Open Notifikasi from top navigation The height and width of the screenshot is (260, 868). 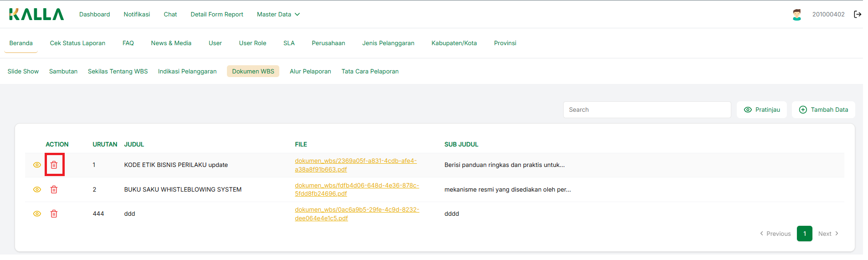pos(137,14)
